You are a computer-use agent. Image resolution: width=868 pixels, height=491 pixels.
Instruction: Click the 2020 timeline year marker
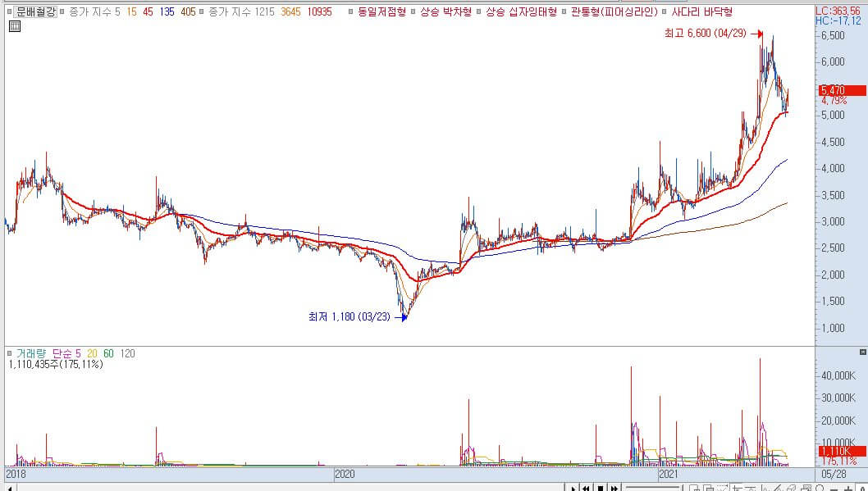(345, 475)
